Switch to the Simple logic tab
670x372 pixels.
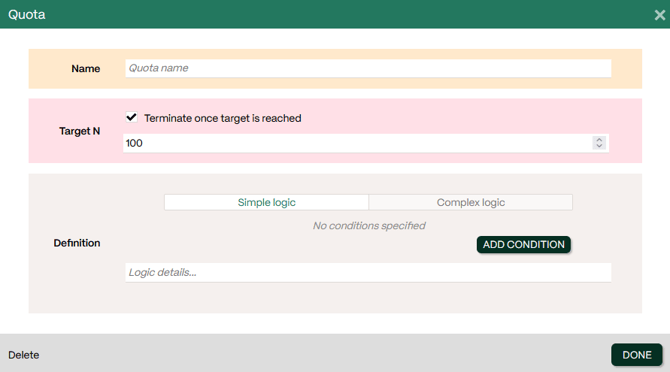[266, 202]
